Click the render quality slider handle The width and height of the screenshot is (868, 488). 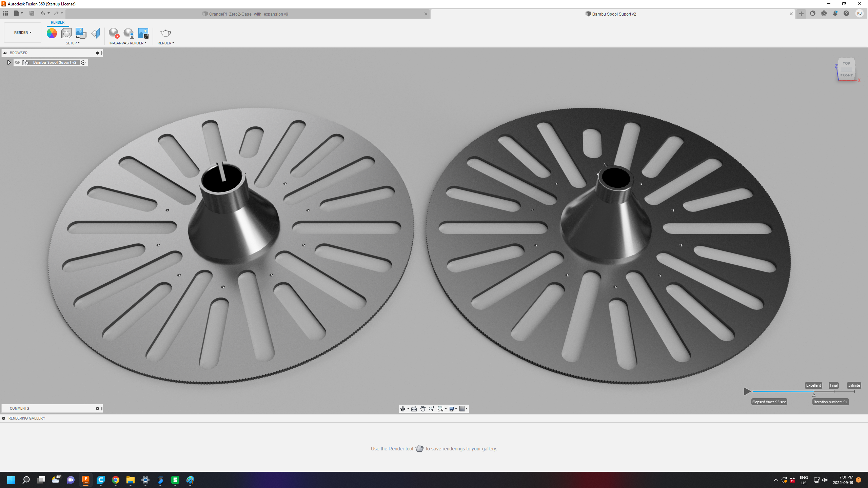tap(814, 395)
